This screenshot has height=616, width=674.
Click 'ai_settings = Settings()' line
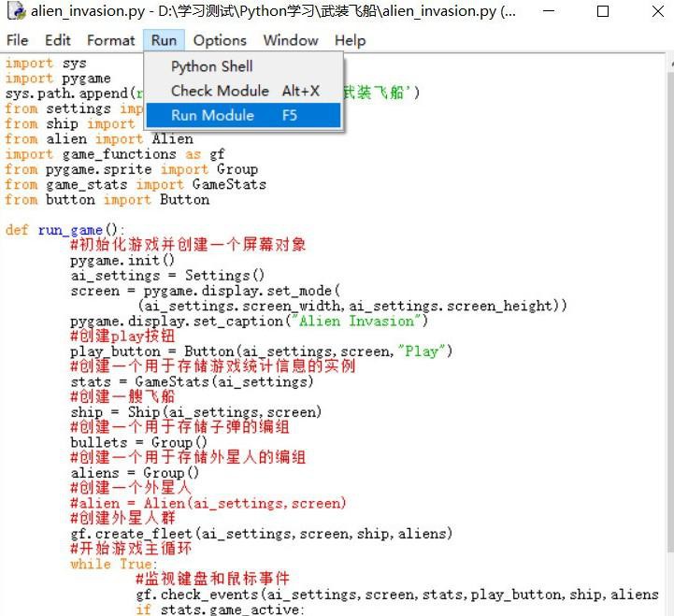167,276
